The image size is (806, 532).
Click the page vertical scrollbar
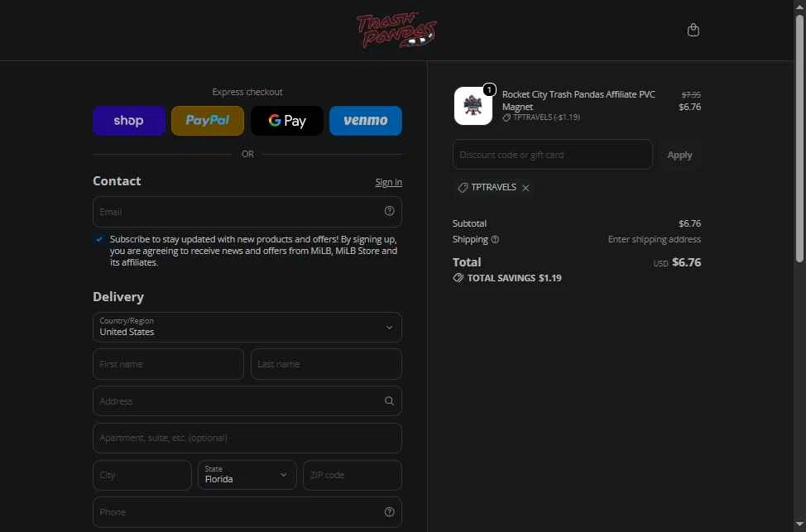click(x=799, y=139)
